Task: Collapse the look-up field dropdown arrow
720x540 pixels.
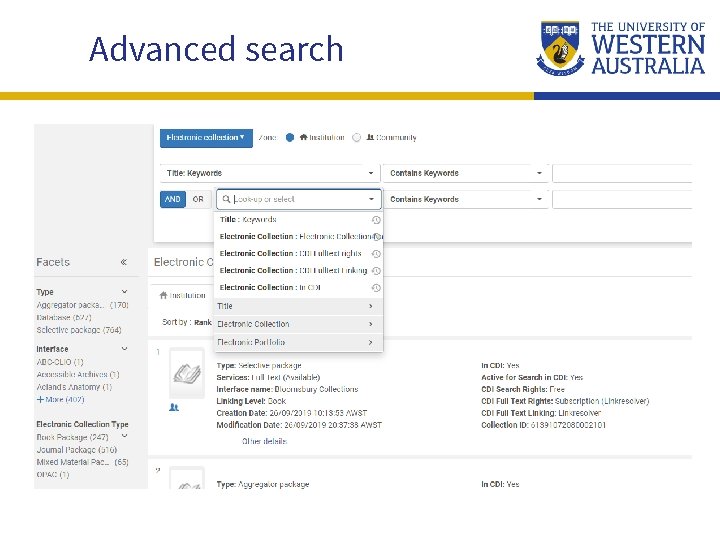Action: (x=371, y=199)
